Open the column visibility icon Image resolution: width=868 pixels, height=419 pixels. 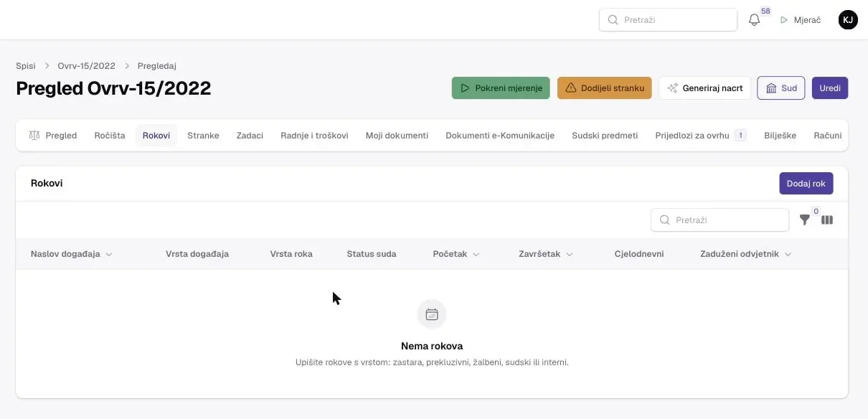coord(827,220)
